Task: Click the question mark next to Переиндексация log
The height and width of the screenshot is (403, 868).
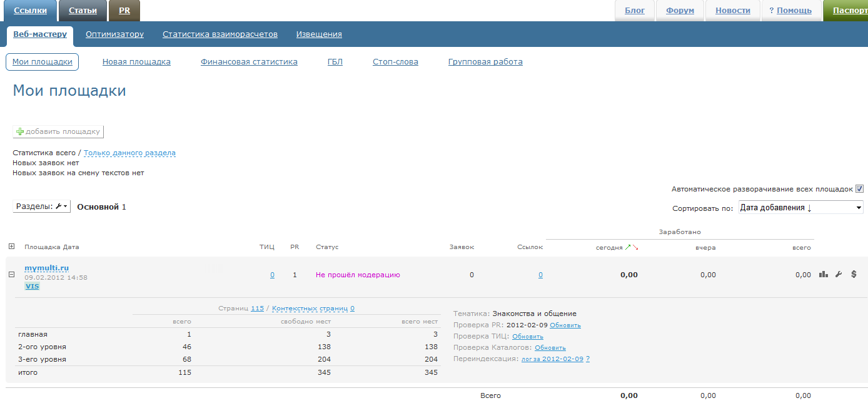Action: point(588,359)
